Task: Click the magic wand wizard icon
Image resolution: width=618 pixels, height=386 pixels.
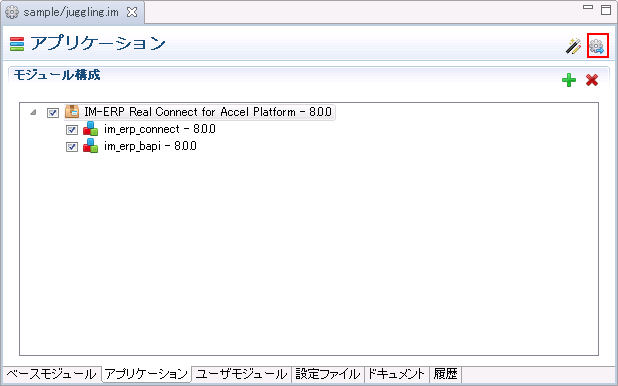Action: coord(573,46)
